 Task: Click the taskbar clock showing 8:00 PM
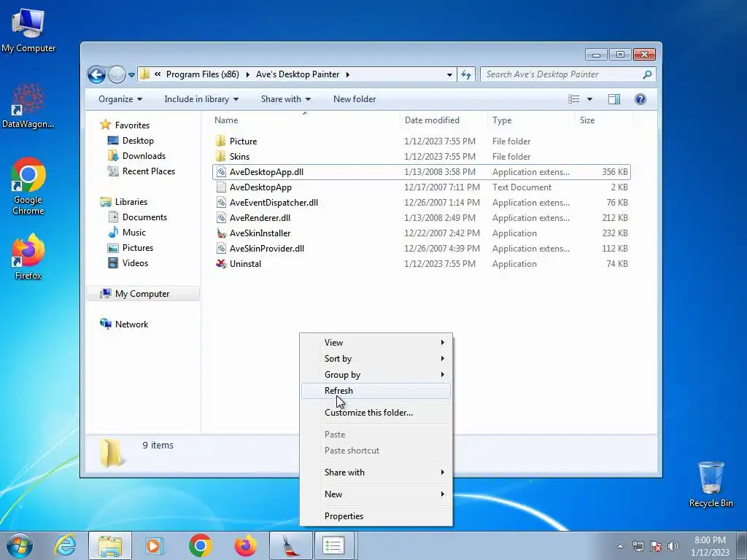710,546
